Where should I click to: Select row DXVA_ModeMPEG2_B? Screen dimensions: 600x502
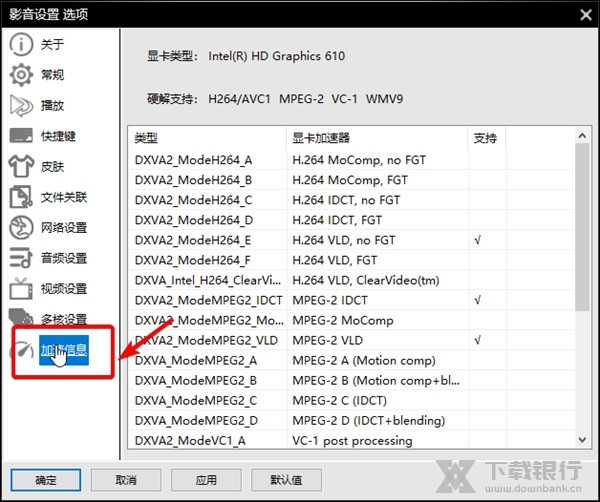coord(351,380)
